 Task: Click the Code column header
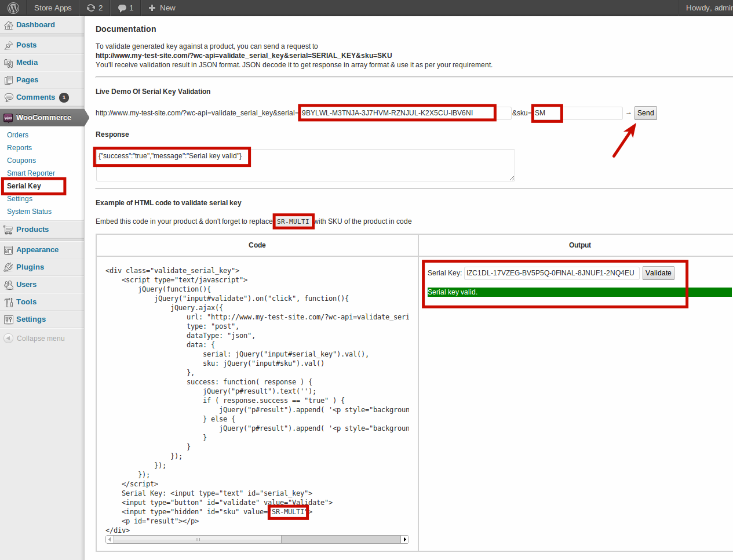tap(257, 245)
